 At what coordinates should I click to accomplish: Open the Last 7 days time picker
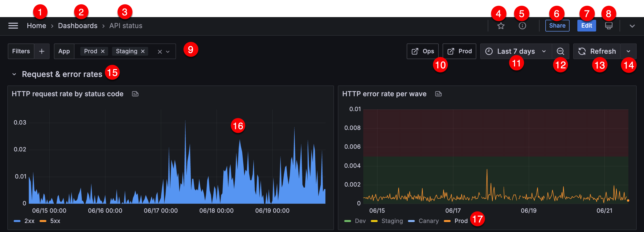coord(516,51)
